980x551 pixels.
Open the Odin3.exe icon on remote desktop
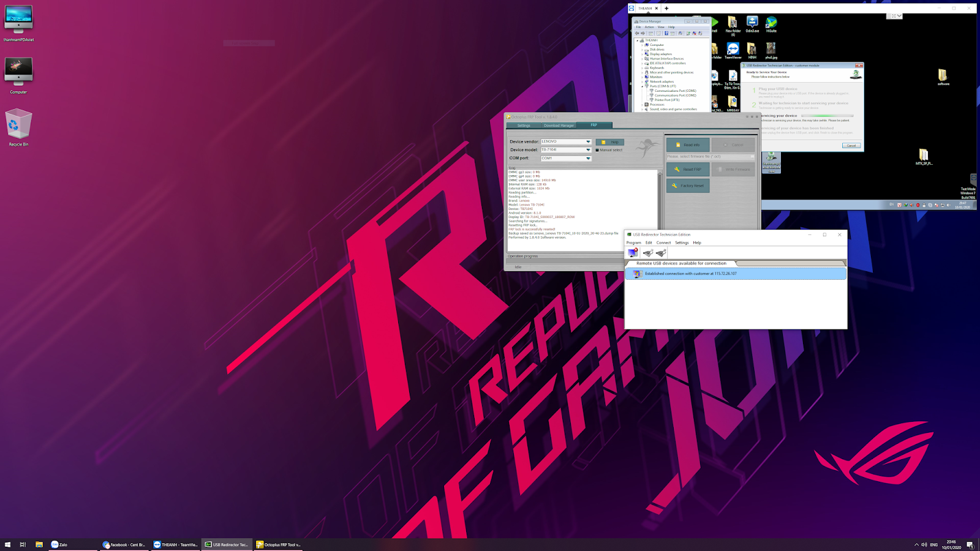pos(752,24)
